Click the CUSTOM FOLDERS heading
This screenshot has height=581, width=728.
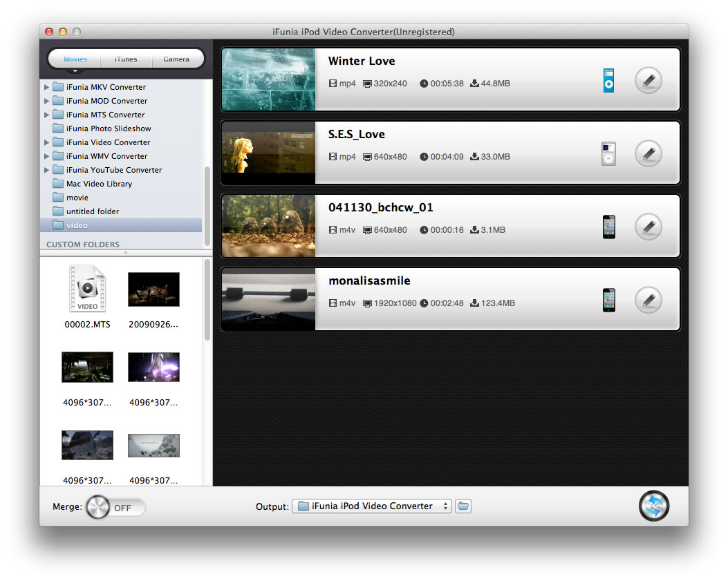tap(83, 244)
